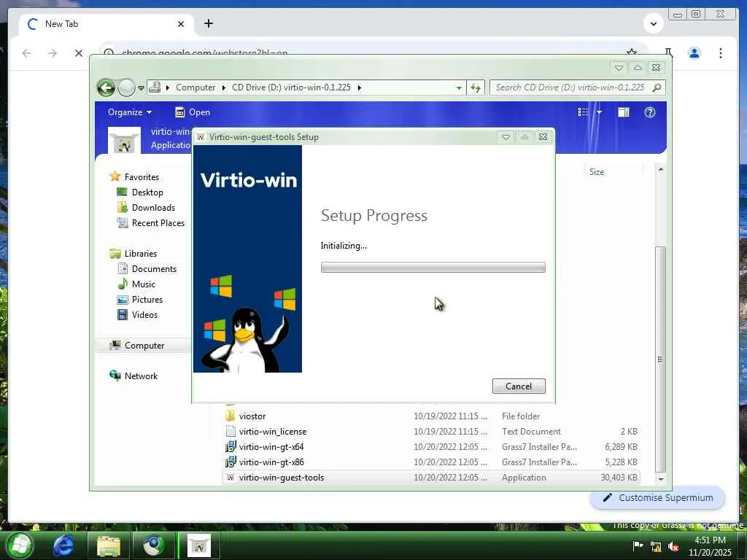The width and height of the screenshot is (747, 560).
Task: Select the virtio-win-guest-tools application file
Action: coord(430,478)
